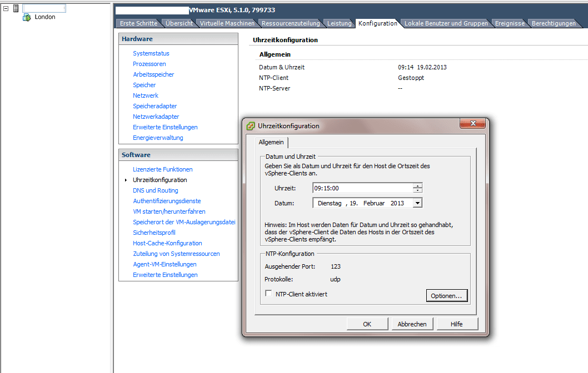Open Prozessoren hardware link

(x=150, y=64)
